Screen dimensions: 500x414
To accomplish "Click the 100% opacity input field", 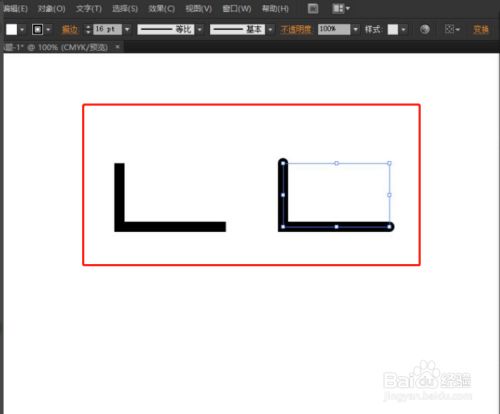I will [334, 29].
